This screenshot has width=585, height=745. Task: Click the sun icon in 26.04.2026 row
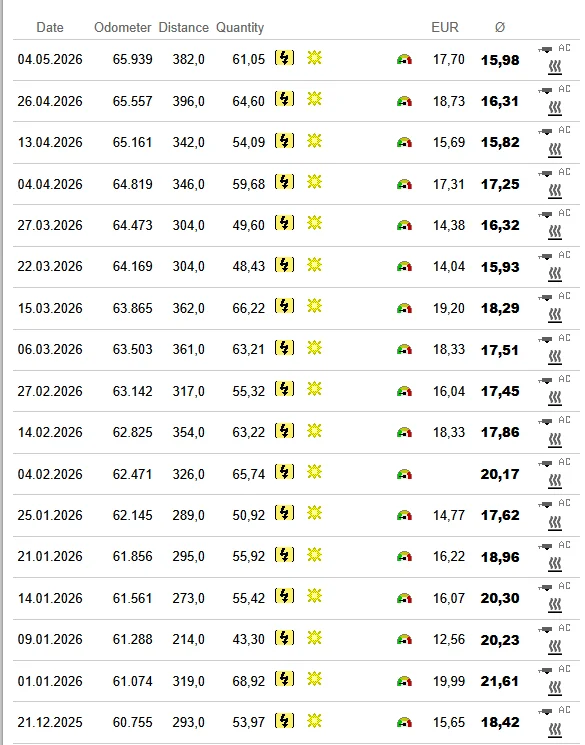click(x=314, y=99)
